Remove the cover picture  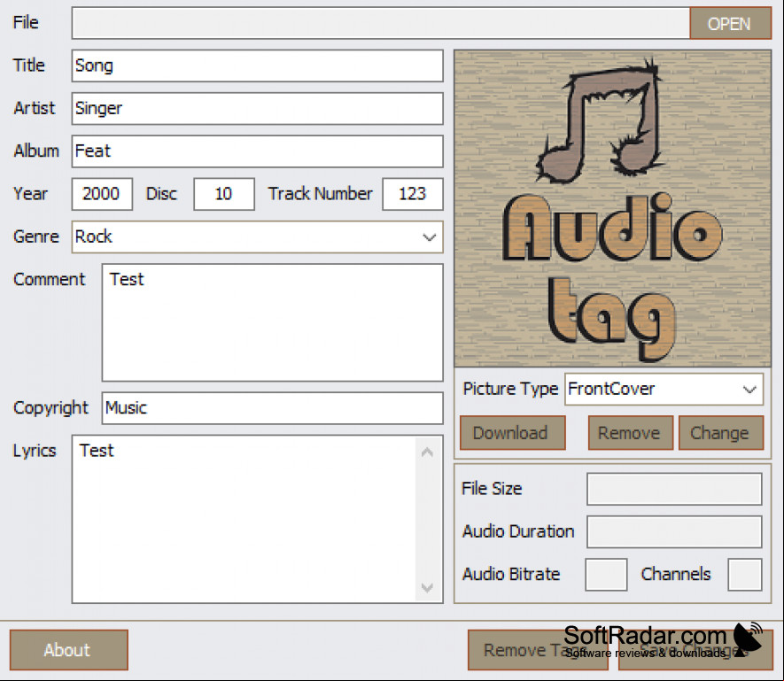click(631, 433)
